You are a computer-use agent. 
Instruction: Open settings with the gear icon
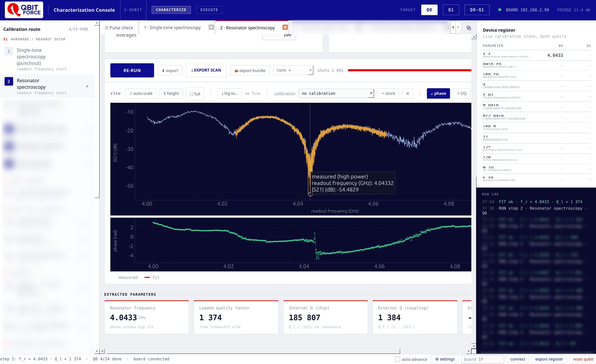[445, 359]
